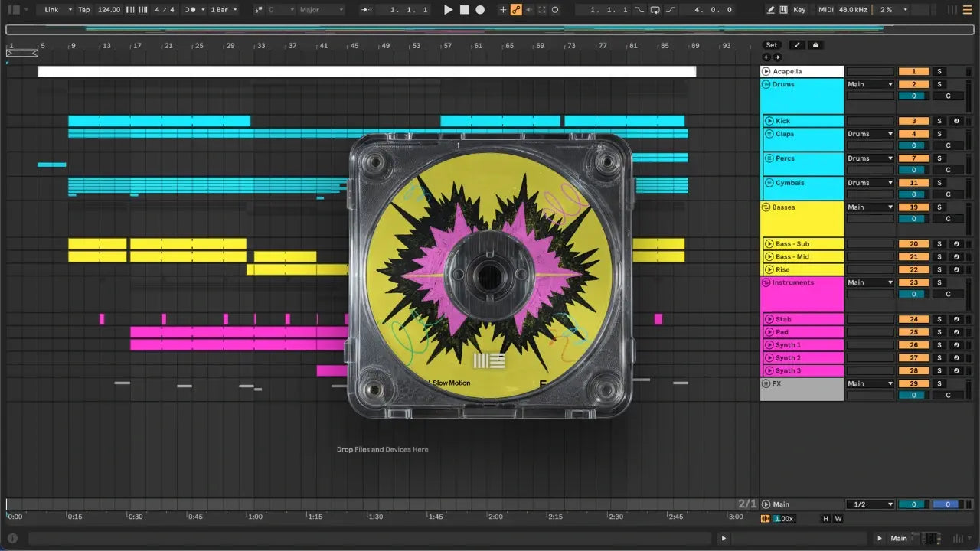The height and width of the screenshot is (551, 980).
Task: Click the MIDI Arrangement Overdub plus icon
Action: click(503, 10)
